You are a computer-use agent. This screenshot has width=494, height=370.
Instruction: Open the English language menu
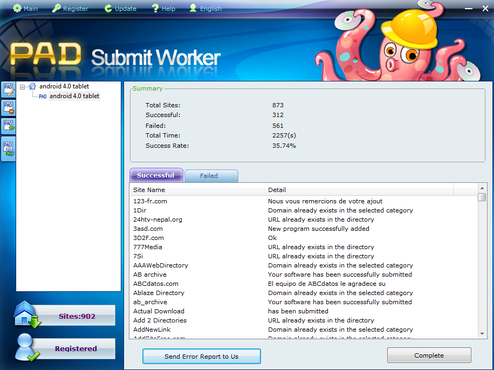pos(205,8)
